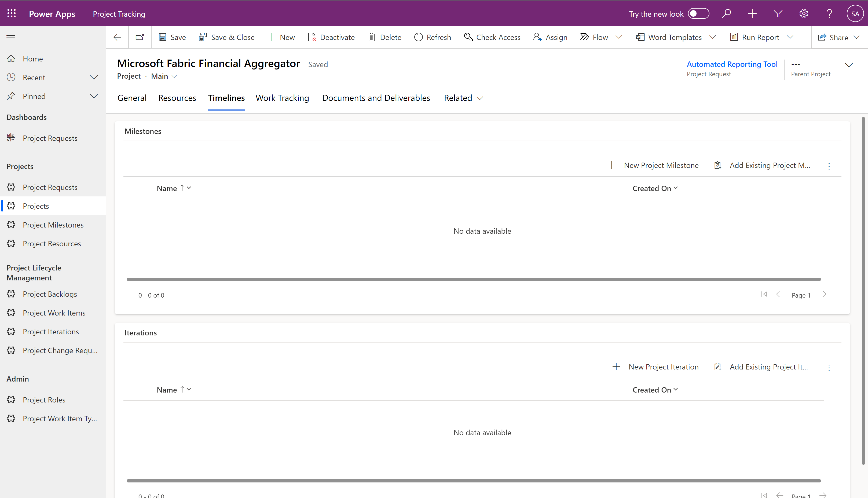Click Save & Close in command bar
This screenshot has height=498, width=868.
pos(226,37)
